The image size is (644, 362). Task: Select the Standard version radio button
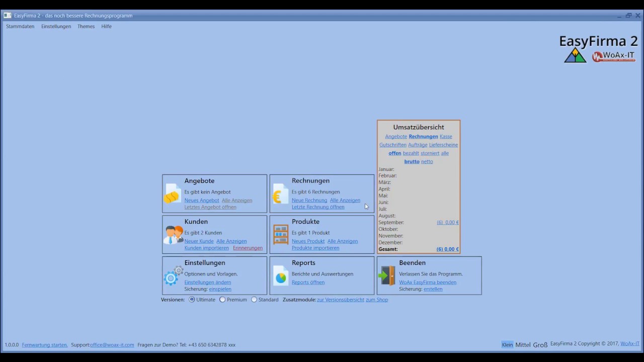(254, 300)
